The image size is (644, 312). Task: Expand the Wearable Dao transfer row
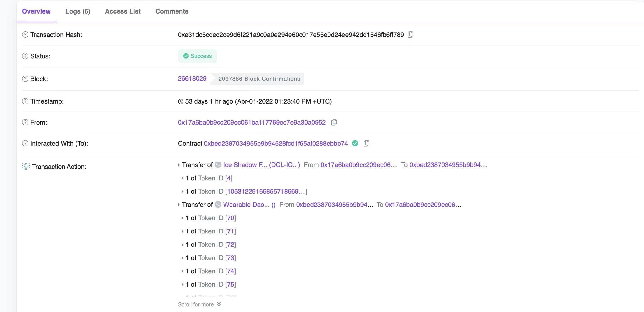click(179, 205)
